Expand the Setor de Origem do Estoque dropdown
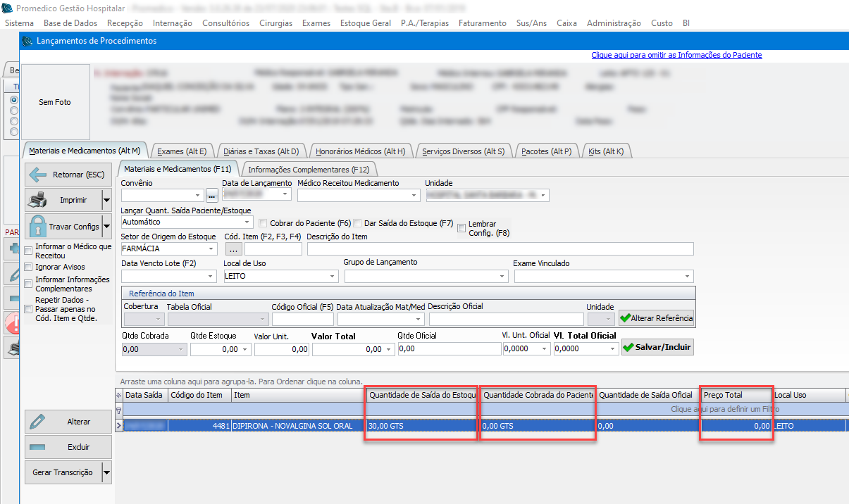Image resolution: width=849 pixels, height=504 pixels. click(211, 248)
